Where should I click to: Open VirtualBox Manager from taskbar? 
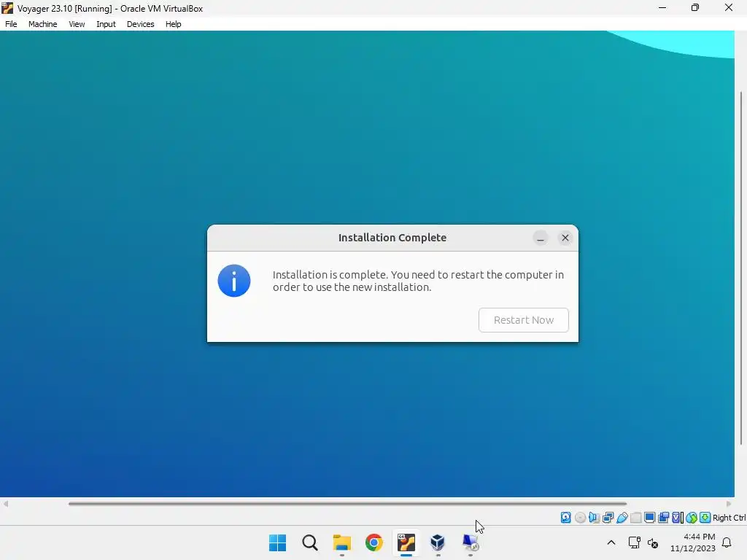[438, 542]
